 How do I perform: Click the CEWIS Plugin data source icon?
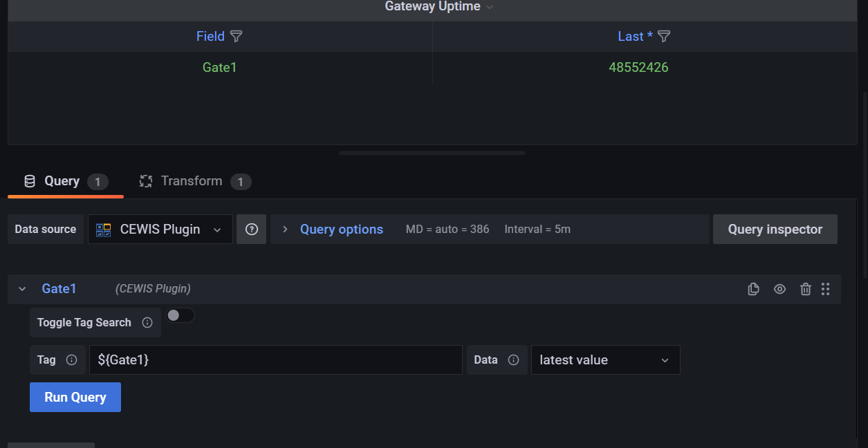pos(104,229)
